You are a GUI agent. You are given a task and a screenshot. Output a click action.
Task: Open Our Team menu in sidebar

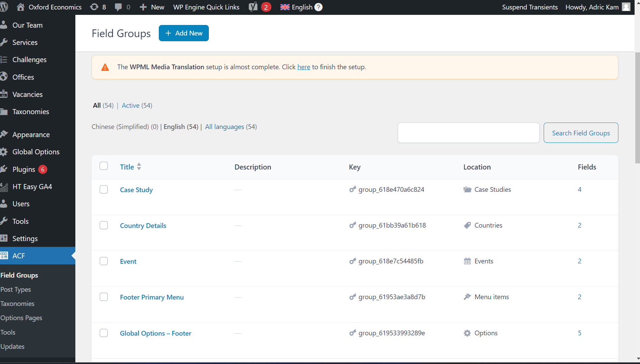pos(27,25)
